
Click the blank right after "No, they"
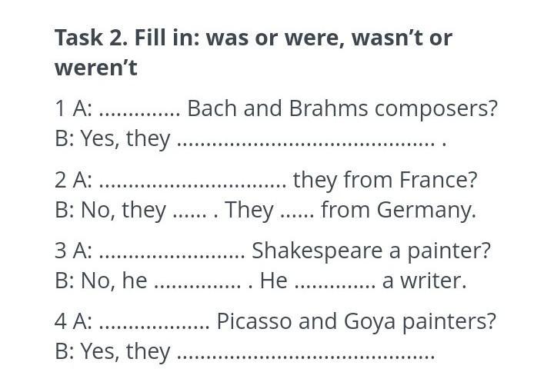click(189, 217)
